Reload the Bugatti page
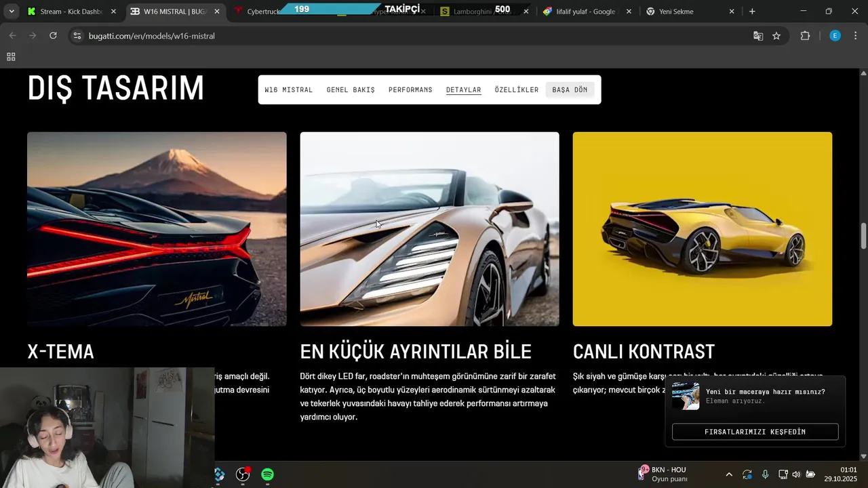This screenshot has width=868, height=488. click(53, 36)
